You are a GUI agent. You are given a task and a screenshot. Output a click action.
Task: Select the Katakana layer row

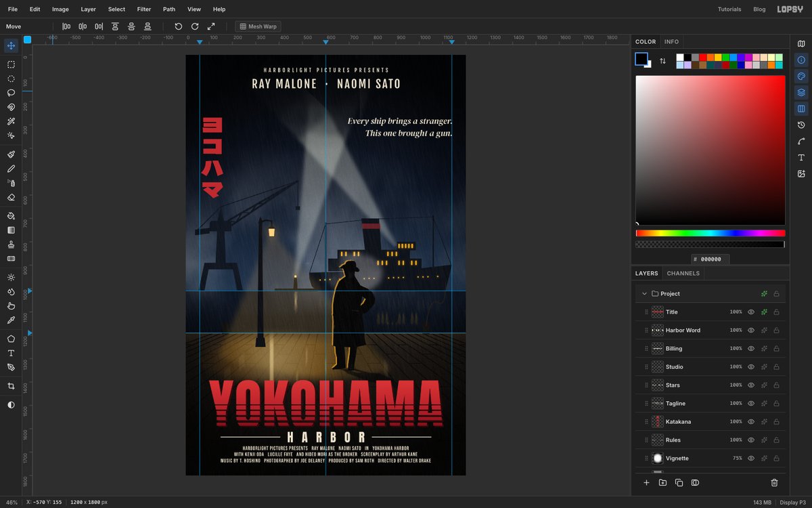(710, 422)
